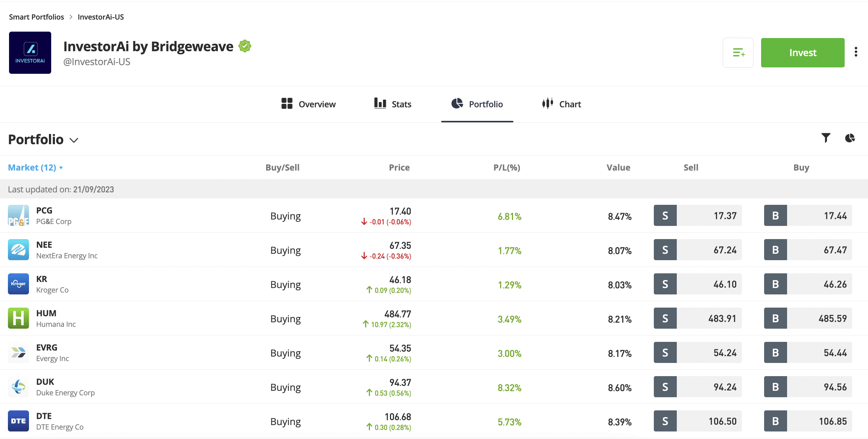Open the Evergy logo icon

[x=18, y=352]
